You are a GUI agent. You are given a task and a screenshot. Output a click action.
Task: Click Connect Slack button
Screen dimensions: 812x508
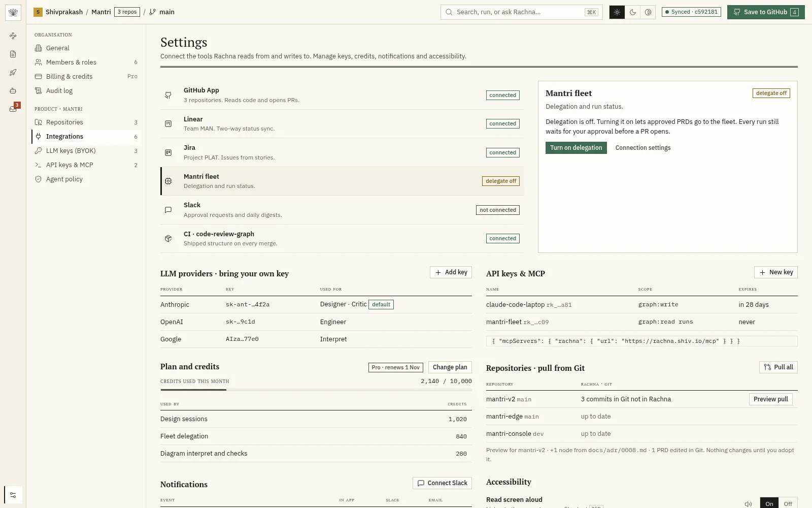[442, 483]
